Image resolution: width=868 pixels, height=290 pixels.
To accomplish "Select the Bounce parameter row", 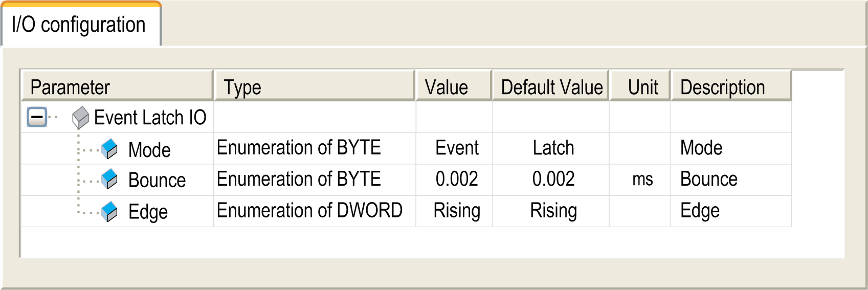I will click(x=406, y=180).
